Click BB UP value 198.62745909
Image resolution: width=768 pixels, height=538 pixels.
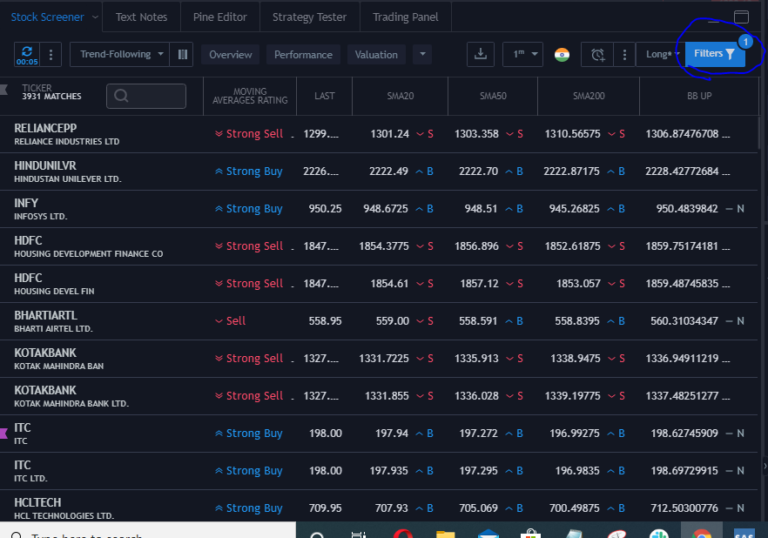tap(684, 433)
